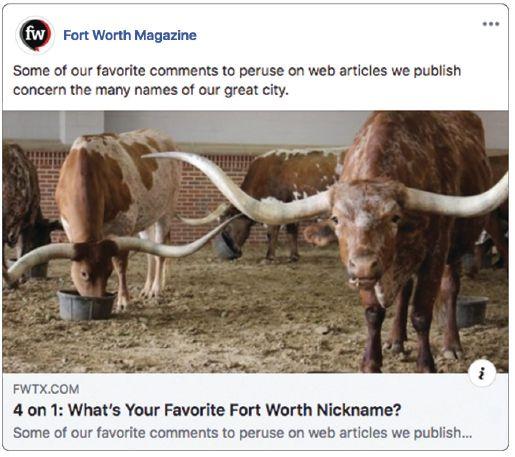Click the grey feed bucket on the ground
Viewport: 515px width, 457px height.
tap(86, 305)
